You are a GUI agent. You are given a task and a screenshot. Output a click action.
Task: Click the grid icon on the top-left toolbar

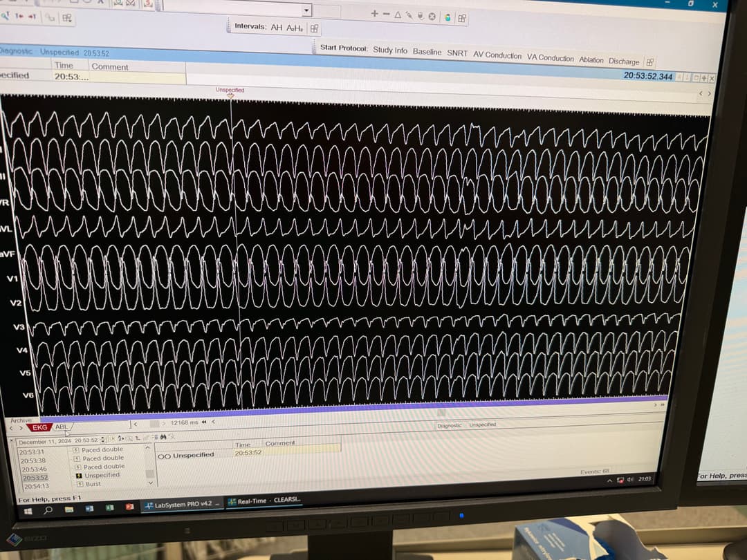point(66,18)
